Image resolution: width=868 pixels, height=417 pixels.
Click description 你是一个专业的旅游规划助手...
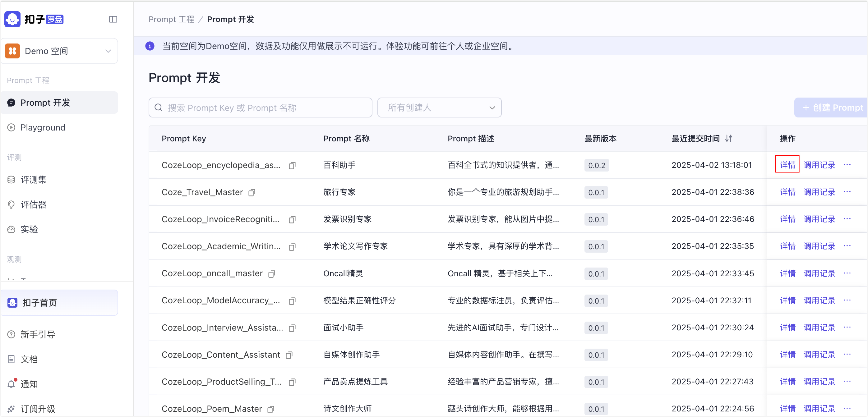point(503,192)
